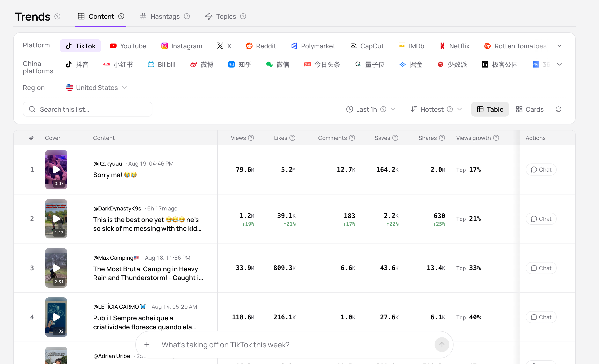This screenshot has height=364, width=599.
Task: Click the plus attach icon in chat bar
Action: pyautogui.click(x=147, y=345)
